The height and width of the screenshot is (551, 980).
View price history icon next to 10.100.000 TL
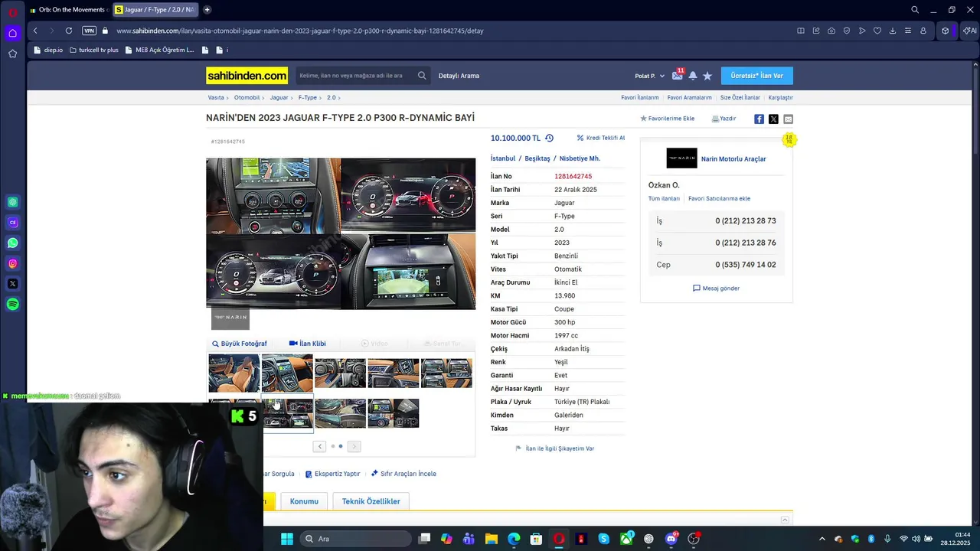(549, 138)
